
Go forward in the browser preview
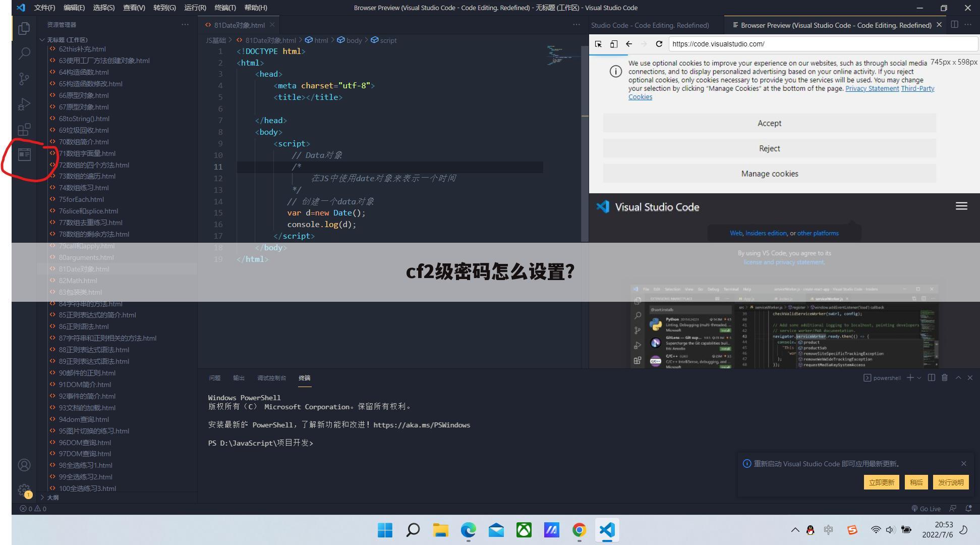pos(644,44)
